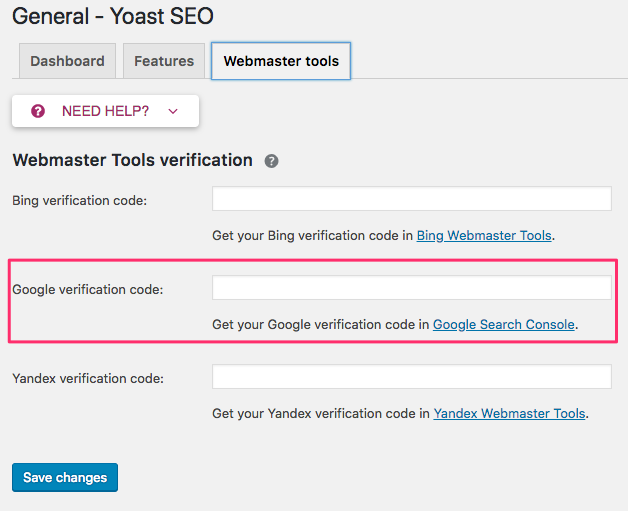
Task: Open the Bing Webmaster Tools link
Action: tap(484, 236)
